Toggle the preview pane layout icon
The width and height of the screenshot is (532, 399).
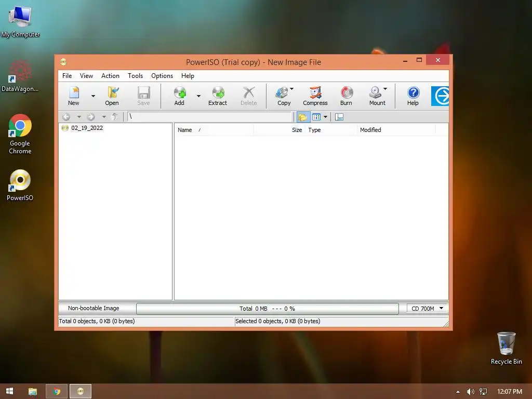tap(339, 117)
